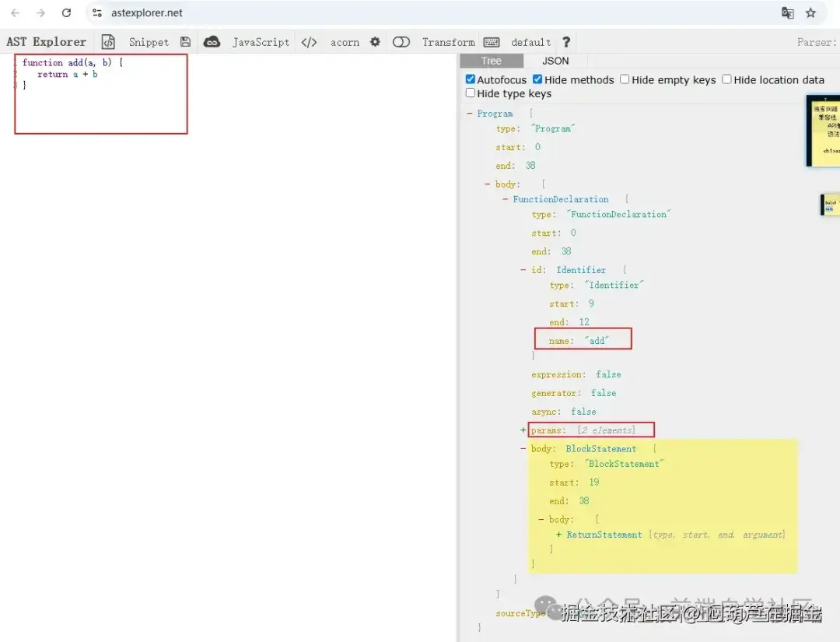Screen dimensions: 840x642
Task: Open the acorn parser dropdown
Action: point(345,42)
